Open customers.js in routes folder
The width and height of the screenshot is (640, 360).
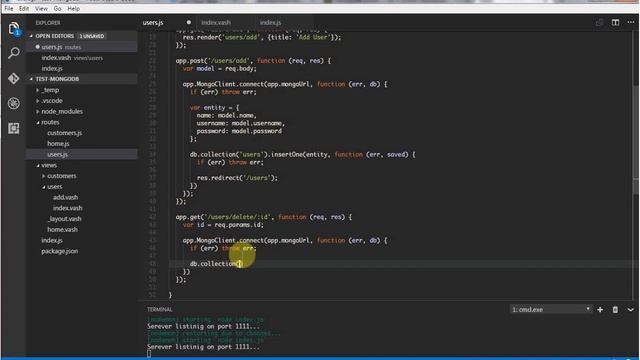(64, 133)
